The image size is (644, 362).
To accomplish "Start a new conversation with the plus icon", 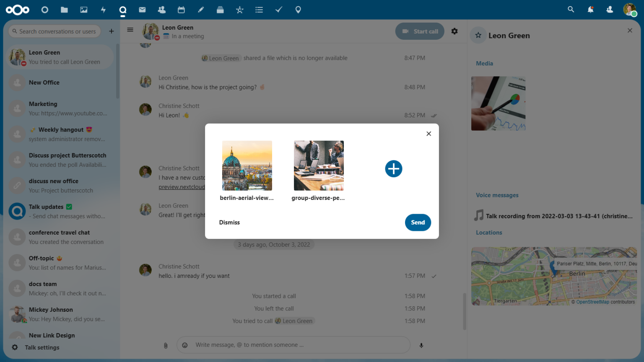I will (112, 31).
